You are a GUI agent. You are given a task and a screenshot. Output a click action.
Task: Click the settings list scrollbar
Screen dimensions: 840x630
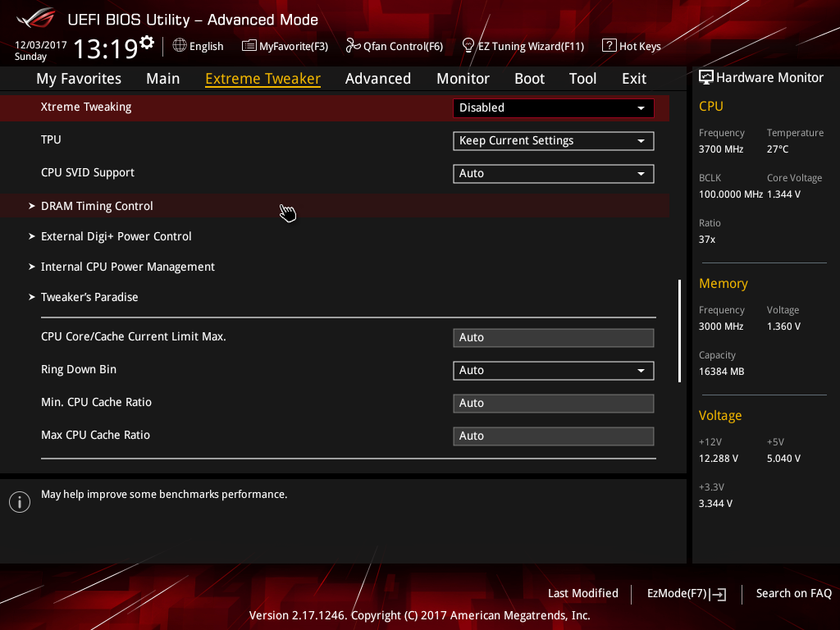pyautogui.click(x=680, y=331)
